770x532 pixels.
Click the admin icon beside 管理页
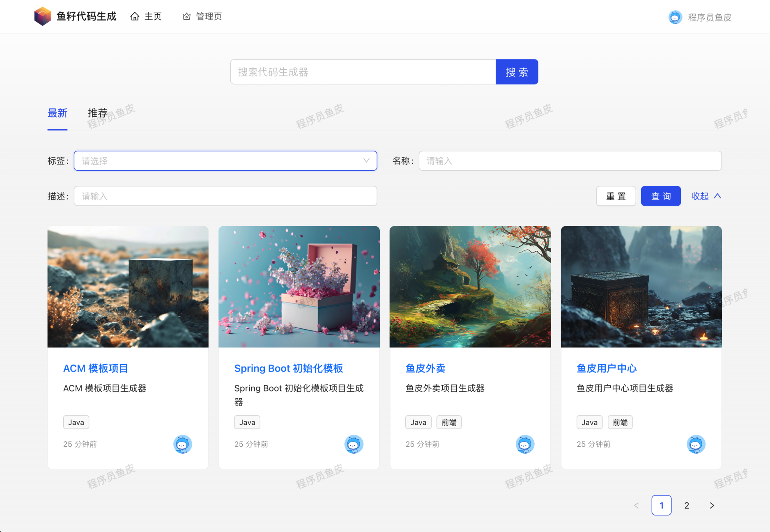(186, 16)
